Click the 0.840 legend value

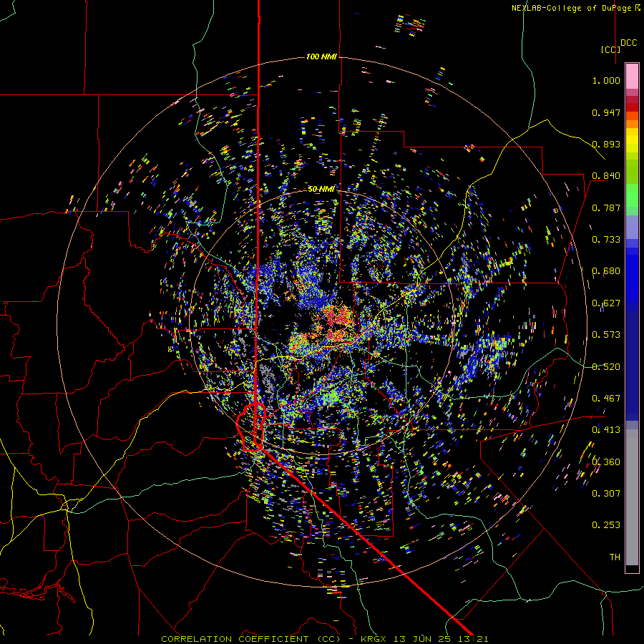(606, 176)
